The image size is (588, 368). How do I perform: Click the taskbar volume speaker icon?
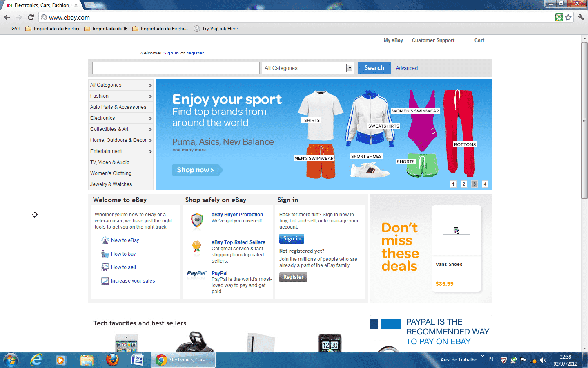coord(543,360)
